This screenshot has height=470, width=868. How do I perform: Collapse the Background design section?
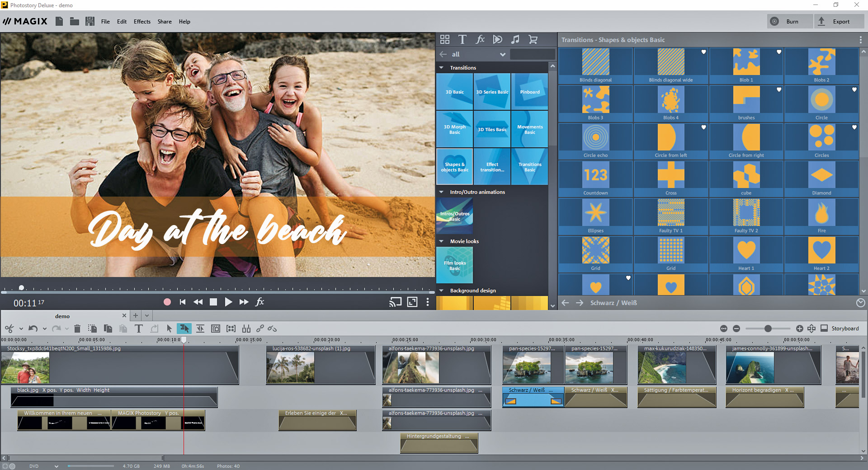point(441,290)
